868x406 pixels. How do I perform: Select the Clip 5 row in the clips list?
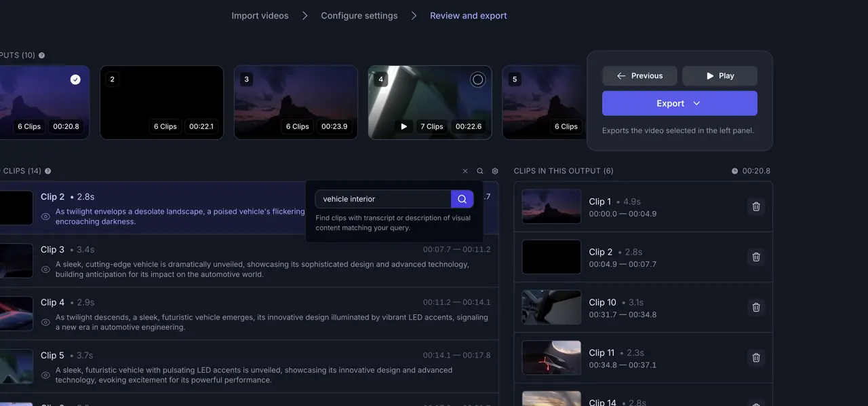[249, 367]
